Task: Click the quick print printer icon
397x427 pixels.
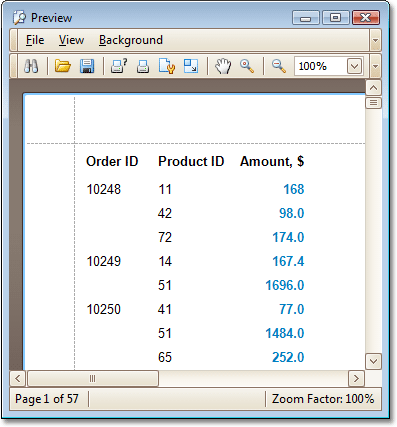Action: (143, 66)
